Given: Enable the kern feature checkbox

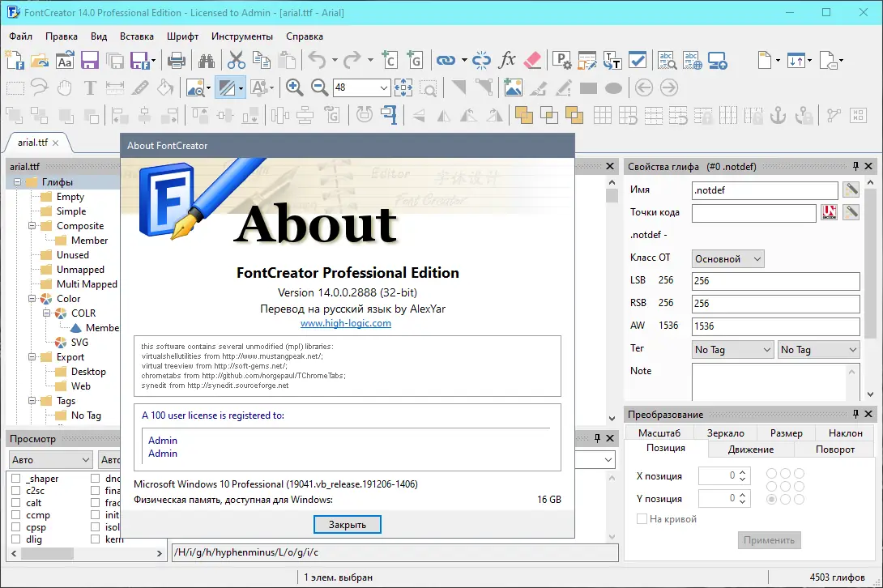Looking at the screenshot, I should point(95,539).
